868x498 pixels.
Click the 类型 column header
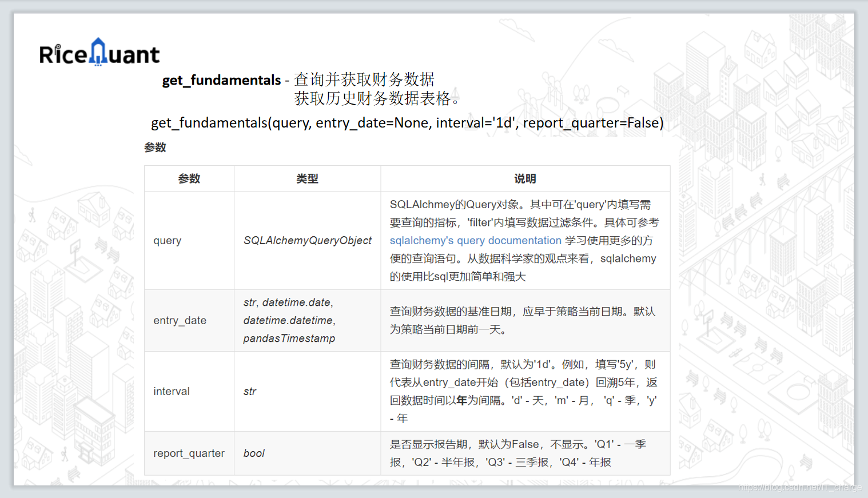pos(307,179)
